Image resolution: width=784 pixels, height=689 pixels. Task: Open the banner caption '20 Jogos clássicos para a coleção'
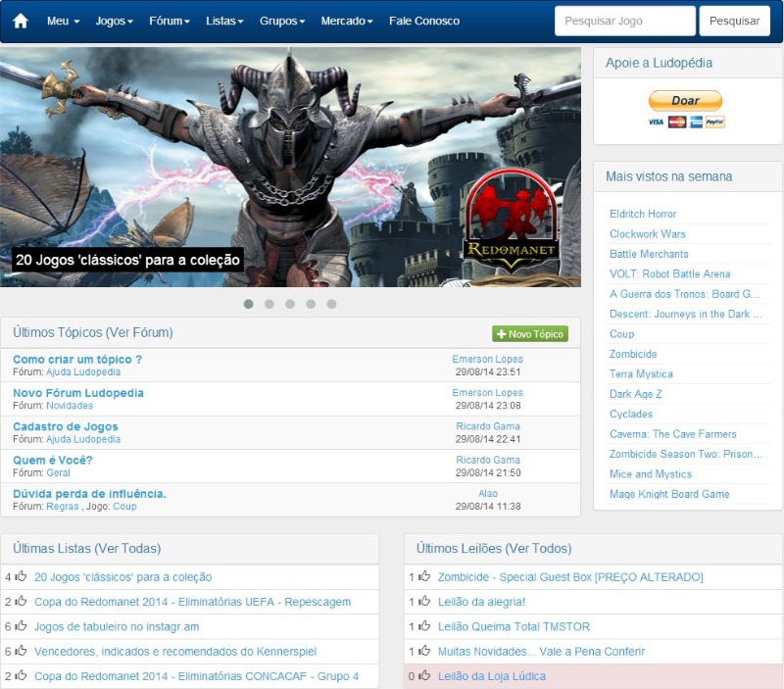tap(127, 260)
